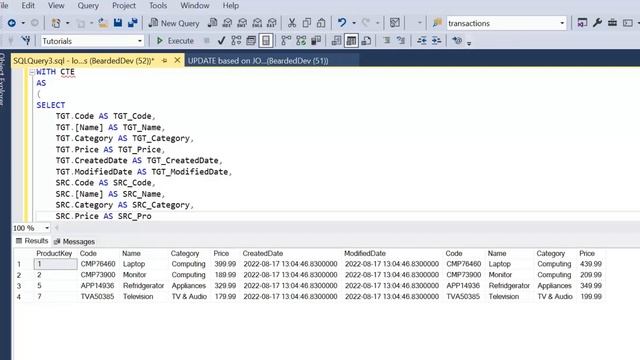Click the Copy icon
Screen dimensions: 640x360
[307, 23]
